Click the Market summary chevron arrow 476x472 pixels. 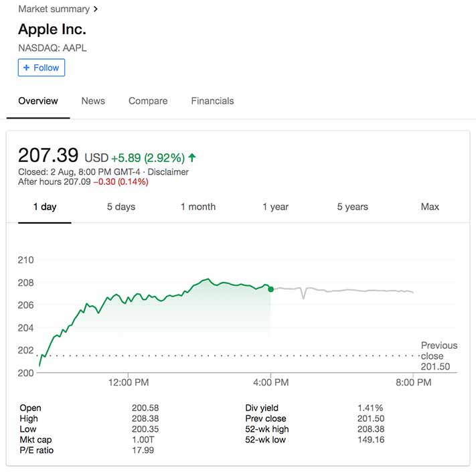96,9
